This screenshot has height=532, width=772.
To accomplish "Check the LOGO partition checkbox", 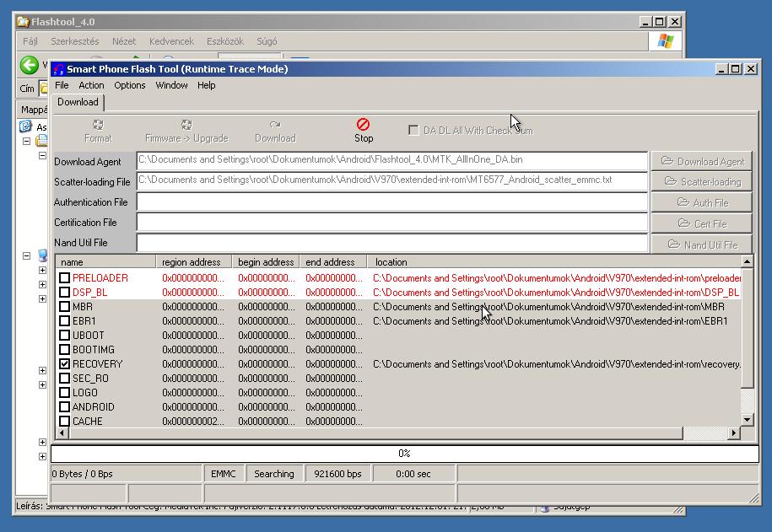I will point(64,392).
